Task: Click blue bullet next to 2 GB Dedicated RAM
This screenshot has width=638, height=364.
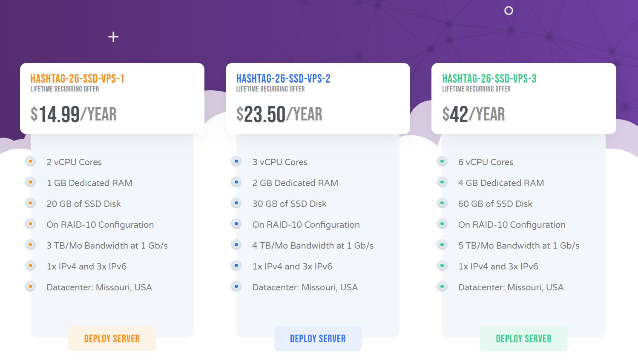Action: click(x=236, y=182)
